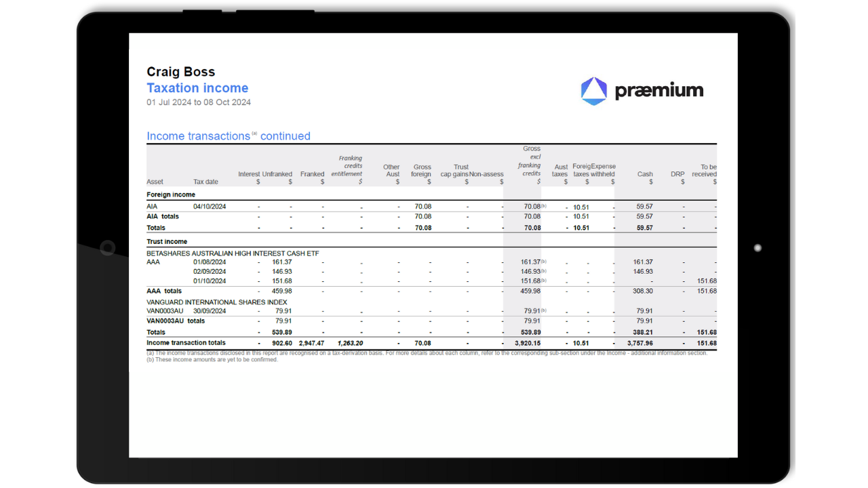Click the 3,920.15 gross total value
The height and width of the screenshot is (488, 868).
click(x=528, y=344)
